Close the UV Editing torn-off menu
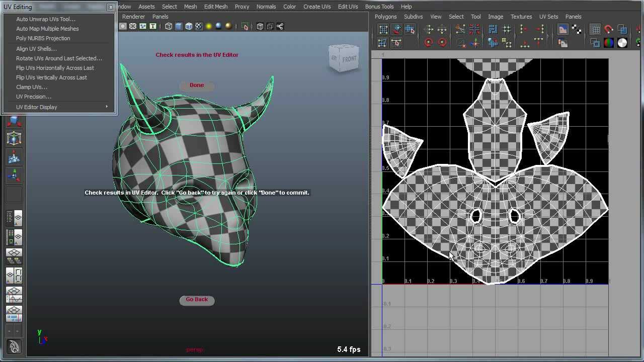Image resolution: width=644 pixels, height=362 pixels. click(x=111, y=7)
